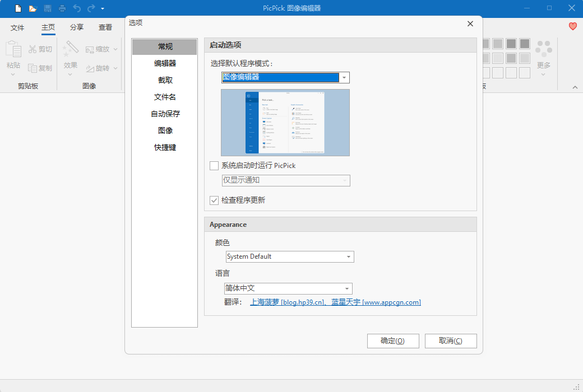Click the program mode preview thumbnail
This screenshot has height=392, width=583.
pyautogui.click(x=285, y=123)
